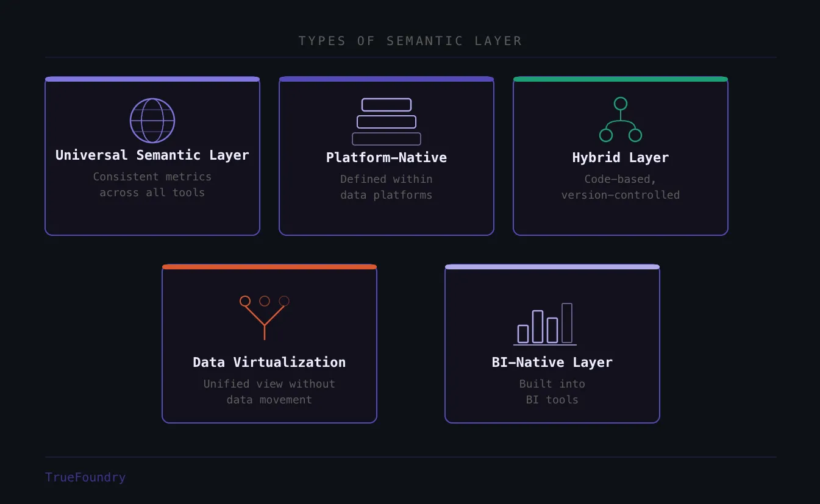
Task: Click the bar chart icon for BI-Native Layer
Action: tap(546, 324)
